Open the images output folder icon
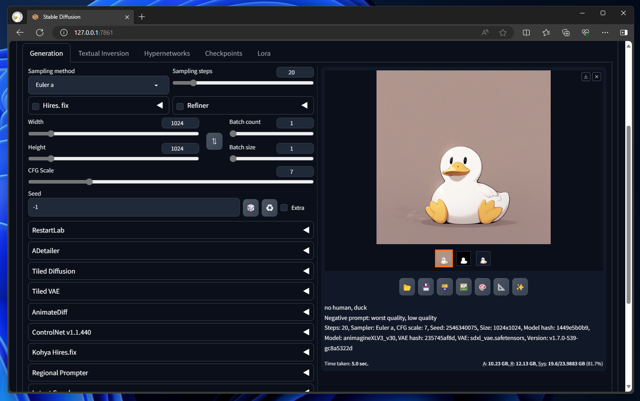 coord(407,287)
